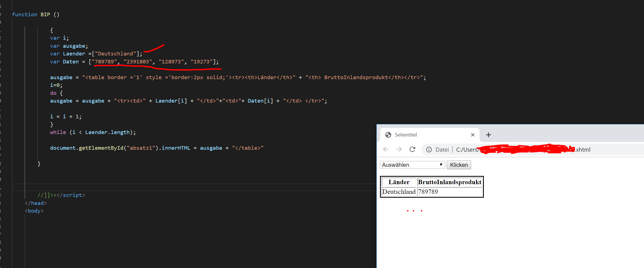
Task: Reload the xhtml page
Action: pos(412,149)
